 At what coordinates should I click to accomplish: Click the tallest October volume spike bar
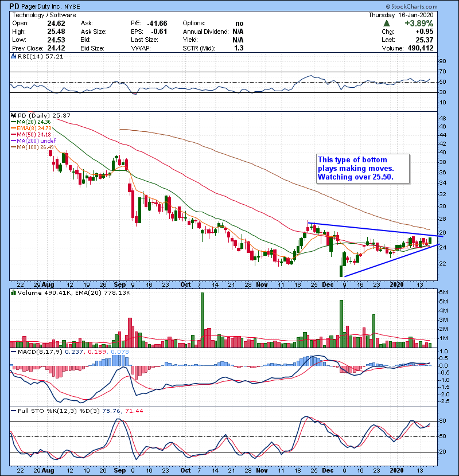(203, 319)
